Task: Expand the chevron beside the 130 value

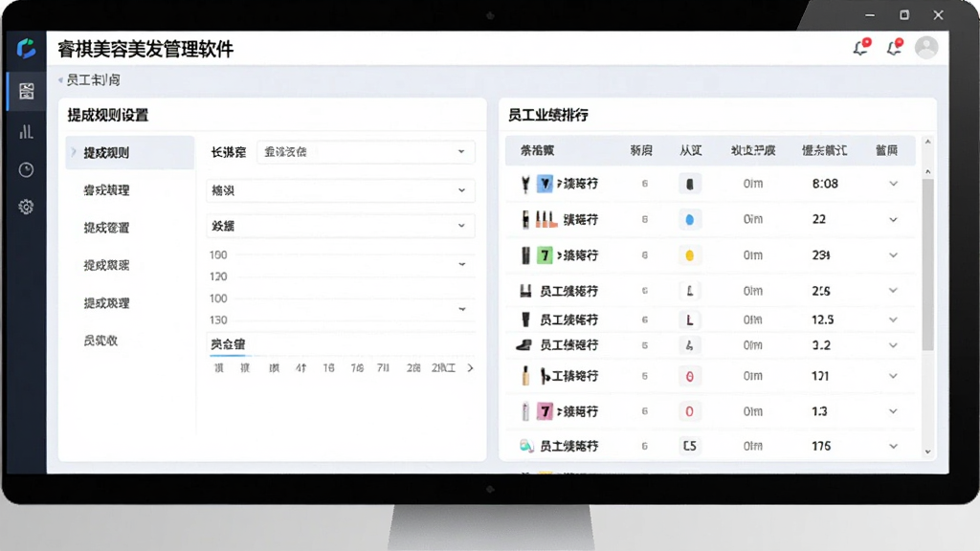Action: (462, 309)
